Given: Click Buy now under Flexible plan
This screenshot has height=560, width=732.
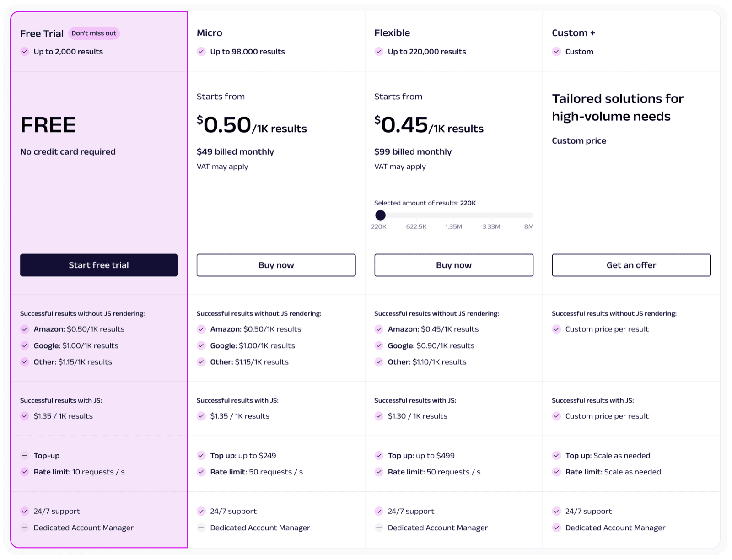Looking at the screenshot, I should tap(454, 265).
